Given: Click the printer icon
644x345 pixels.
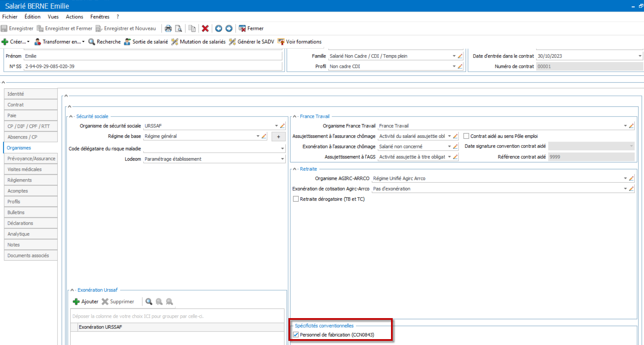Looking at the screenshot, I should pos(168,29).
